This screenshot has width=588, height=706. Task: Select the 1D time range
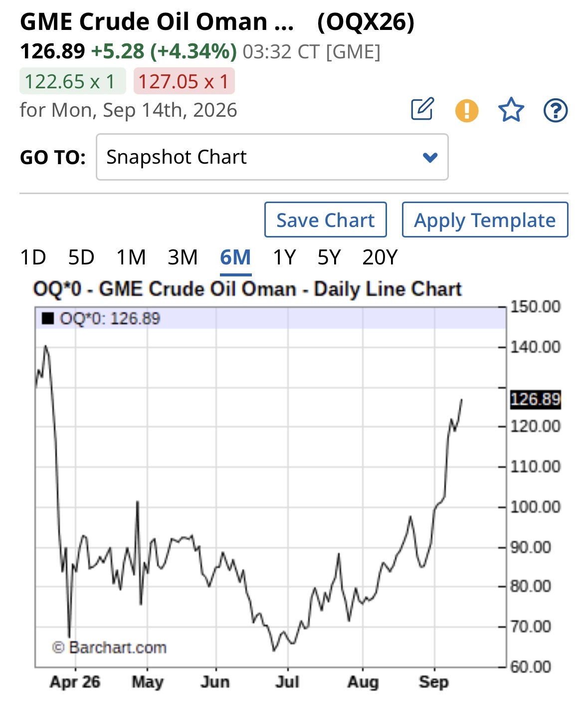point(33,257)
